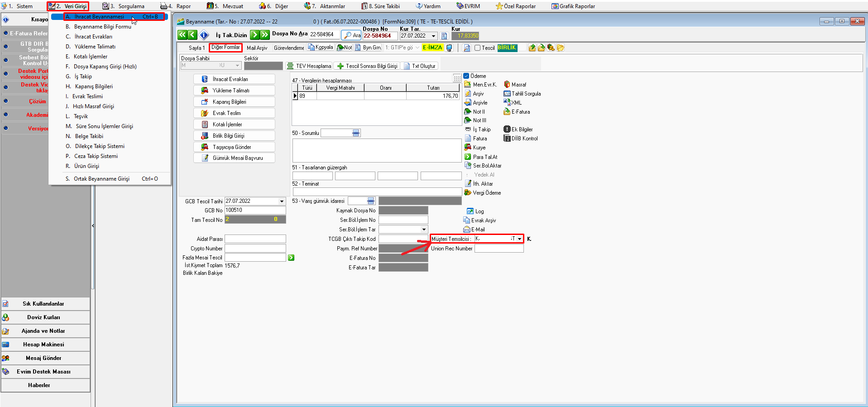Click the Masraf icon
Screen dimensions: 868x407
[x=507, y=85]
